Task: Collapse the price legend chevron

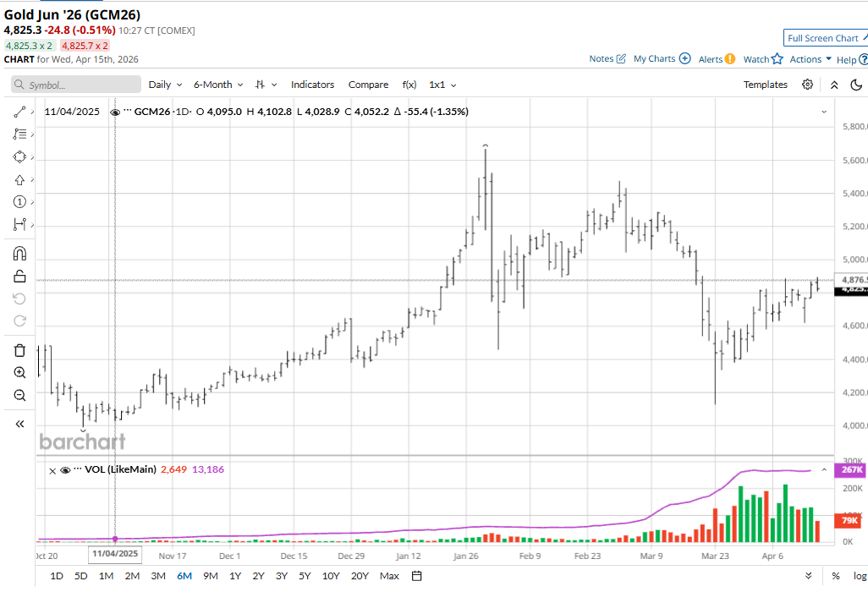Action: tap(824, 112)
